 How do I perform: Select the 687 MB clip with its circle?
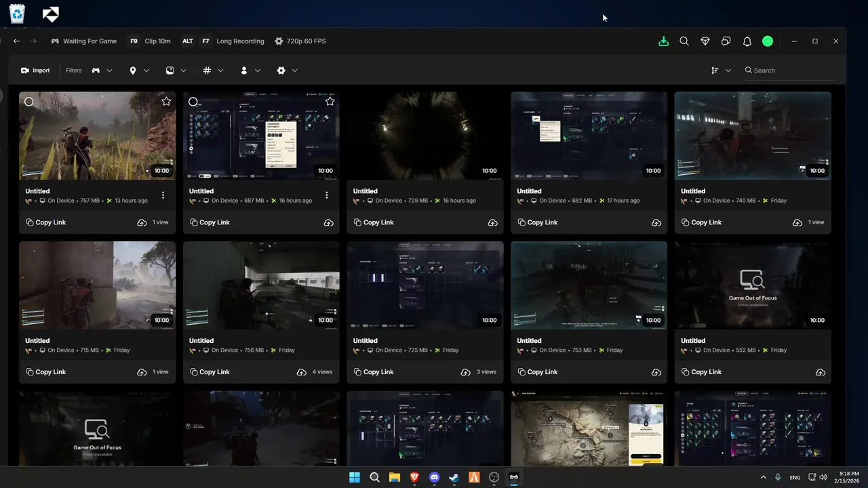click(x=193, y=102)
